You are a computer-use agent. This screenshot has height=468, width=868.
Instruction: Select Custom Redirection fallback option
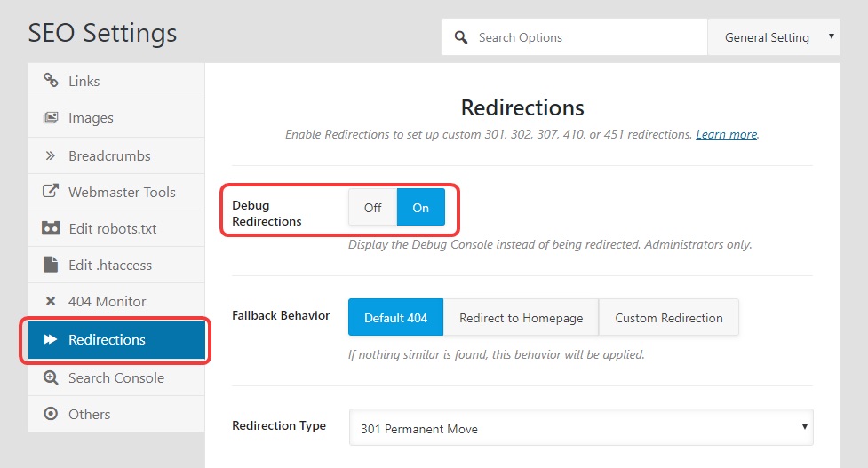click(x=668, y=318)
